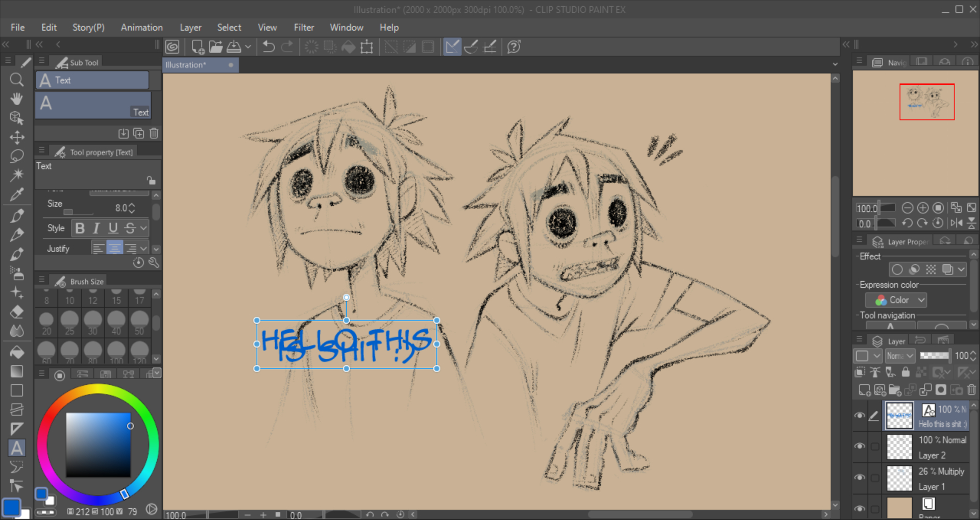Viewport: 980px width, 520px height.
Task: Toggle Bold text style
Action: [80, 228]
